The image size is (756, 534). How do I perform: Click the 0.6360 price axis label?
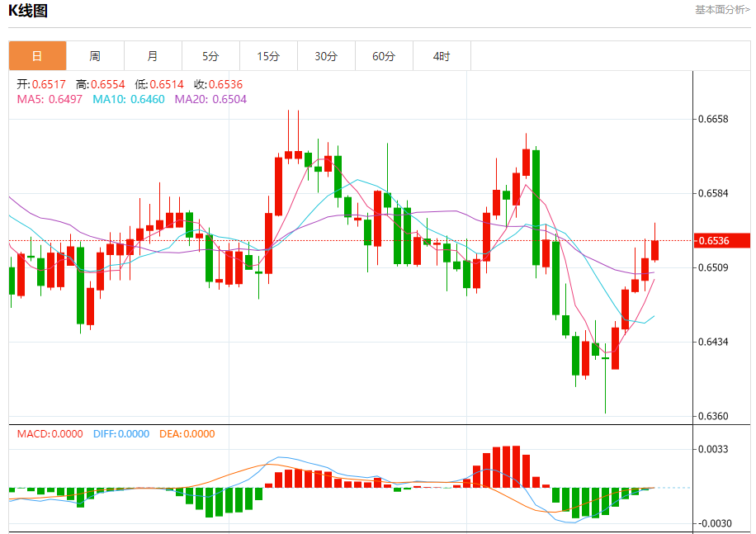[713, 416]
